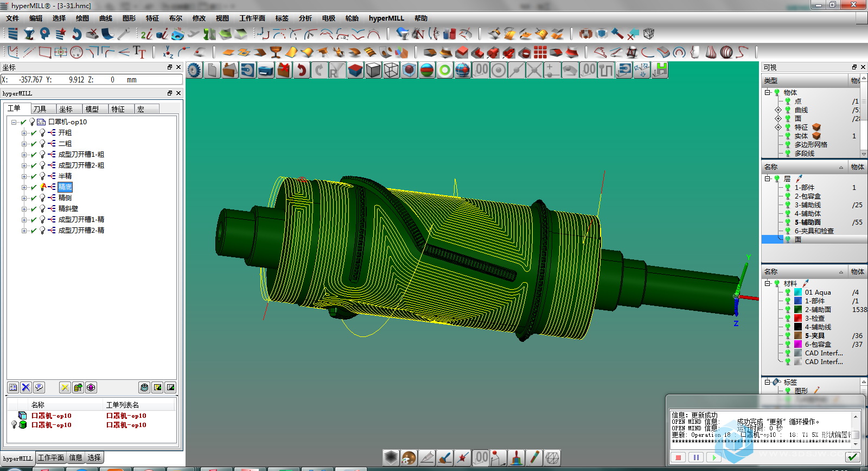This screenshot has width=868, height=471.
Task: Select the text 'T' tool in drawing toolbar
Action: 139,53
